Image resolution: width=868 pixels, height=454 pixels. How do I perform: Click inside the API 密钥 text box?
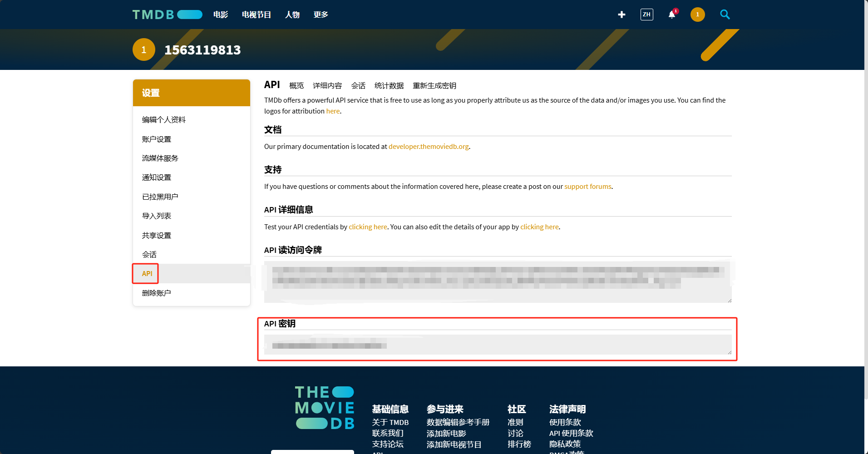(x=498, y=345)
